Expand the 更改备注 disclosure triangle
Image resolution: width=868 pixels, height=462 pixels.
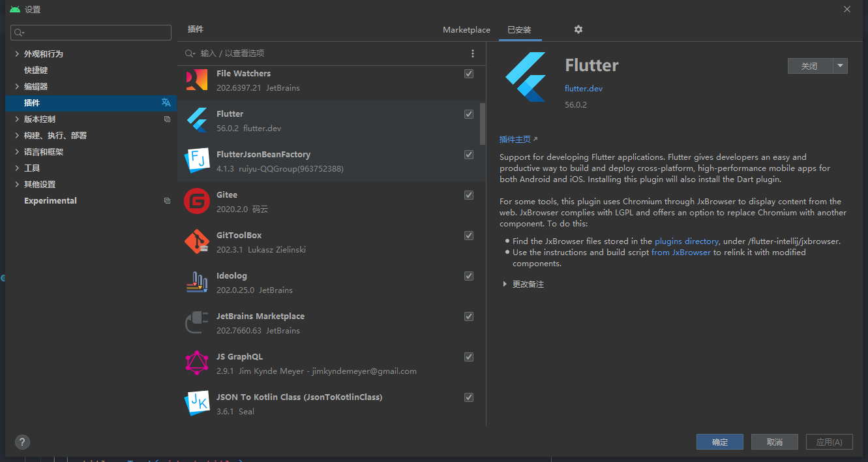[505, 285]
